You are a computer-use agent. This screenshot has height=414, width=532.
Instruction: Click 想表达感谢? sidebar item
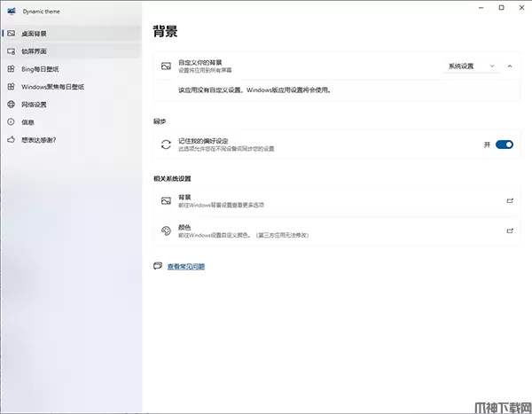[x=71, y=139]
